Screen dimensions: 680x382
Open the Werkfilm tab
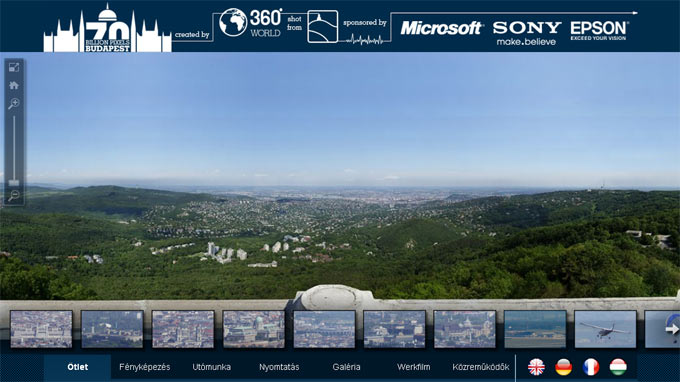[x=413, y=367]
